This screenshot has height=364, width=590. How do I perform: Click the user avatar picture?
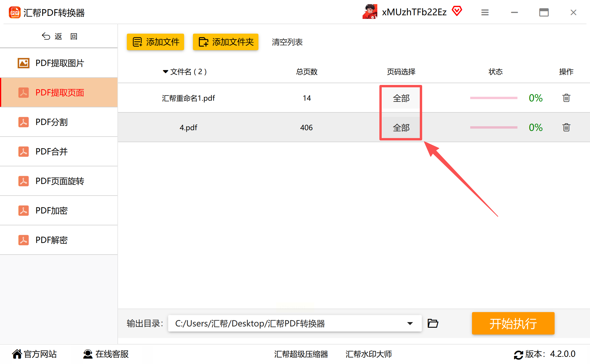coord(370,12)
